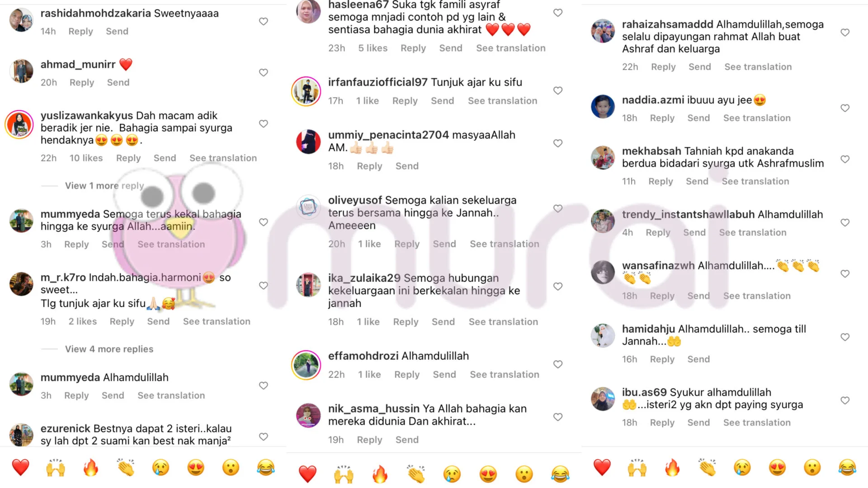Show translation for hasleena67's comment
Screen dimensions: 868x488
pos(511,48)
